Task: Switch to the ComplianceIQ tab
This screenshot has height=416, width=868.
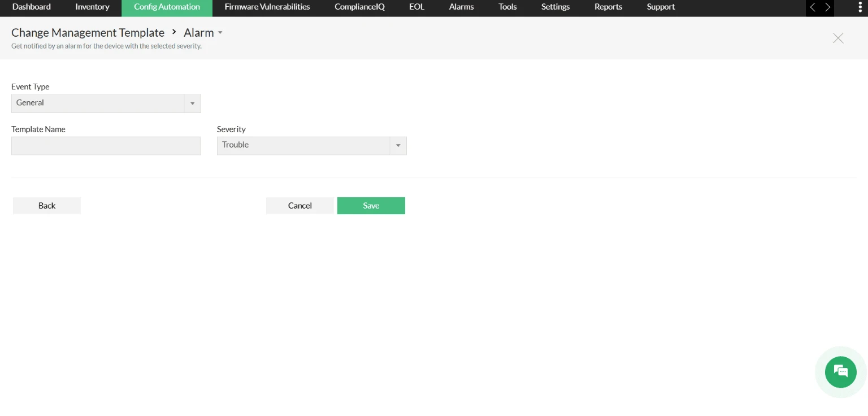Action: click(359, 7)
